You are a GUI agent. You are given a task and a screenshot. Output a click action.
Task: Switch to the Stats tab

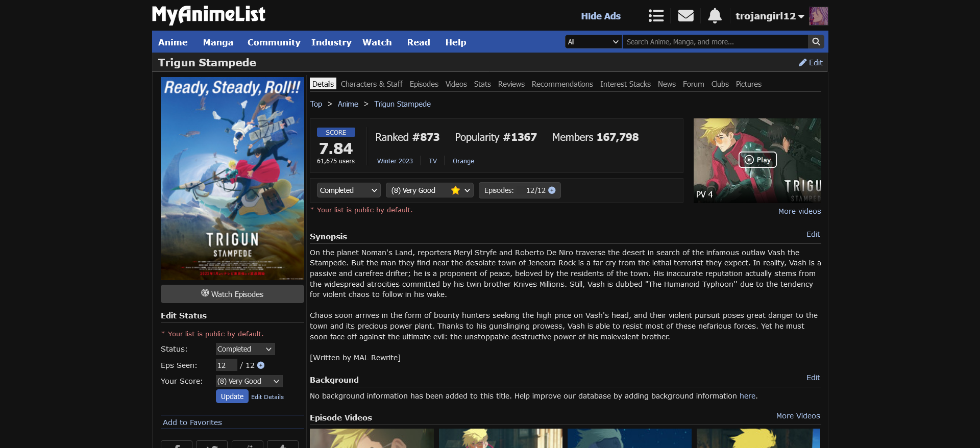[482, 84]
